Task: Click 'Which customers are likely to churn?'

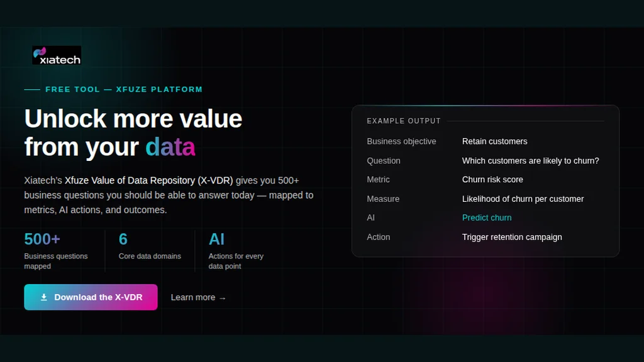Action: coord(531,161)
